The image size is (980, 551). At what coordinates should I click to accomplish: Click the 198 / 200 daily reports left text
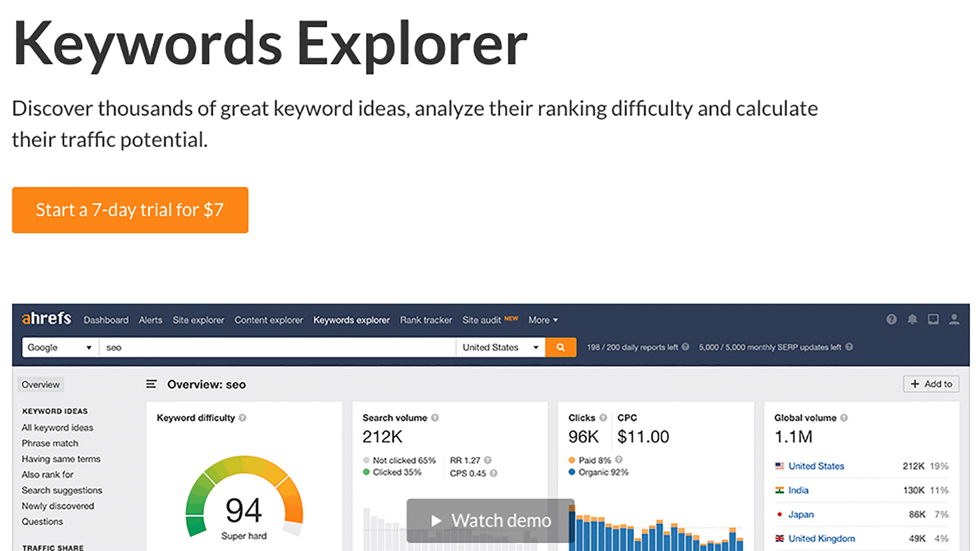pos(632,347)
